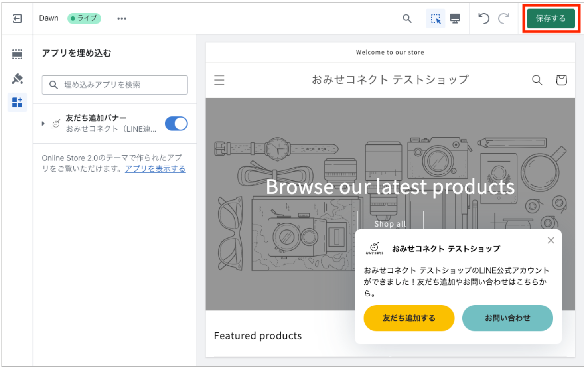The image size is (588, 371).
Task: Select the App embeds sidebar icon
Action: point(17,103)
